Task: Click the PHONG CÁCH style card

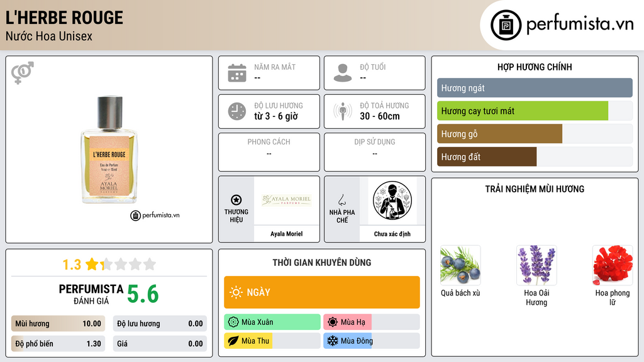Action: [269, 152]
